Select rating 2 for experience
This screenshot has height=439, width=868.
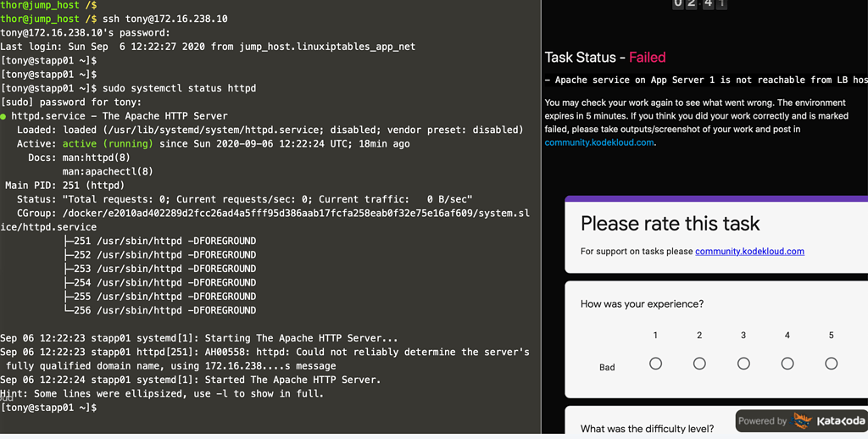(x=699, y=364)
